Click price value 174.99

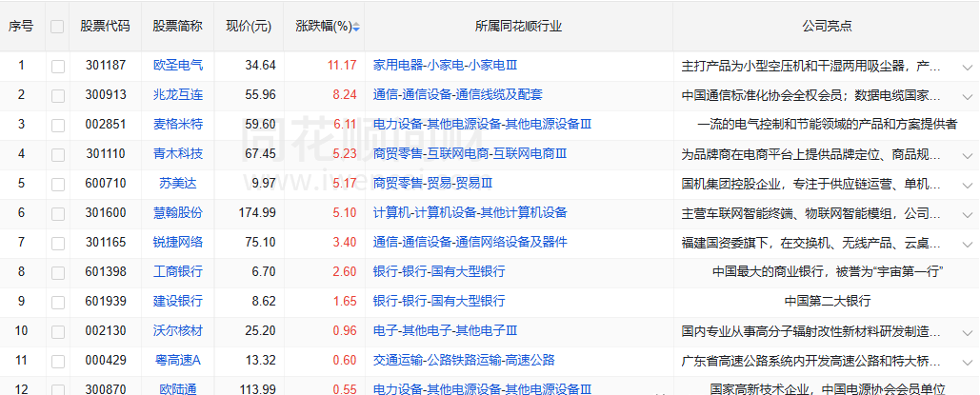coord(257,212)
